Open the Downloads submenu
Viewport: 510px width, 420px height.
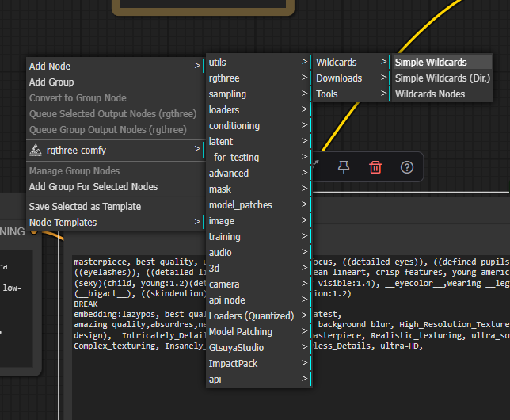tap(352, 78)
